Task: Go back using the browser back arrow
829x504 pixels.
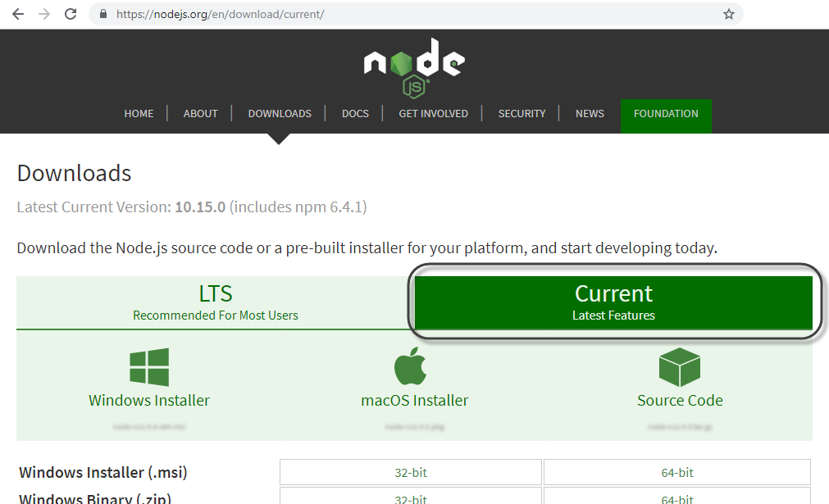Action: coord(18,14)
